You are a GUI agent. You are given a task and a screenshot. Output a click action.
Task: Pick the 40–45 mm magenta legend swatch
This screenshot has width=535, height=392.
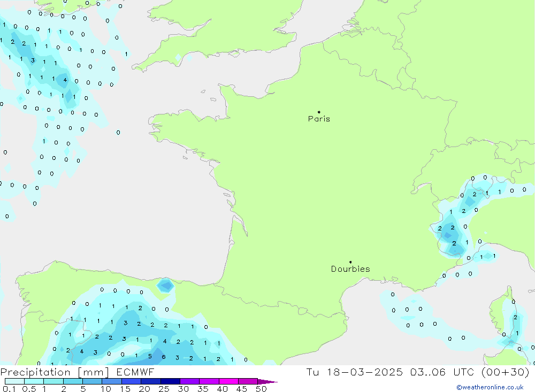tap(228, 381)
